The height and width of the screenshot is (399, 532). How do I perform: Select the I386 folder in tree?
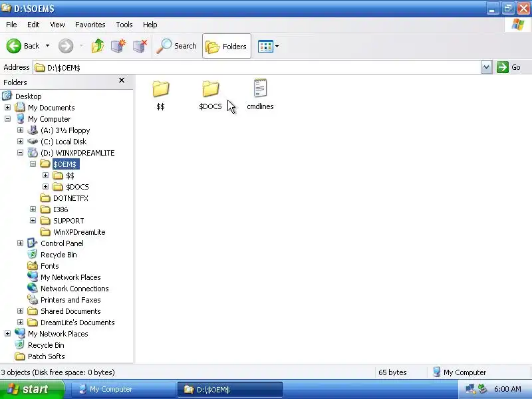(x=61, y=209)
